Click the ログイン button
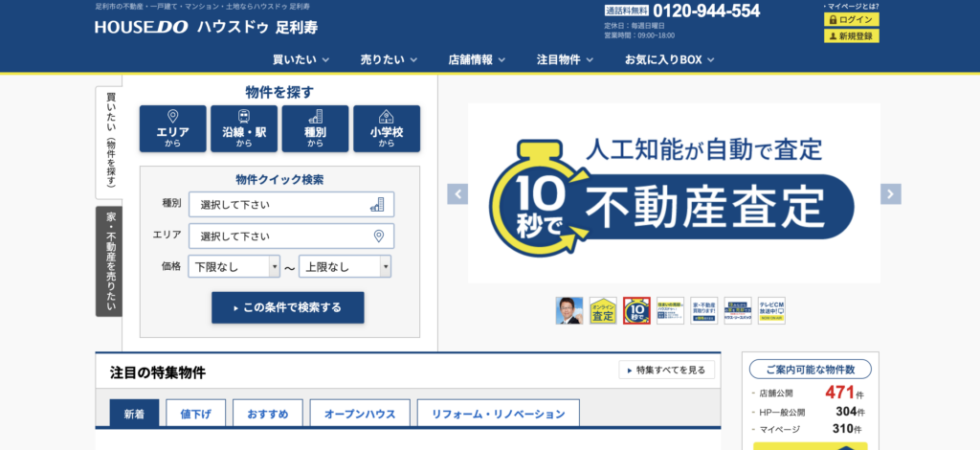 pos(851,19)
